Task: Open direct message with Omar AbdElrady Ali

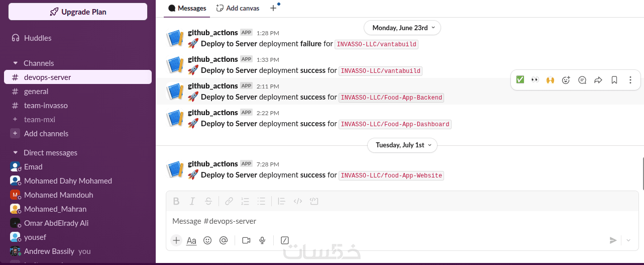Action: 78,223
